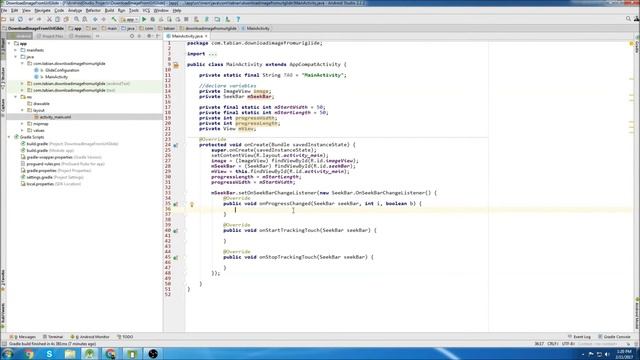Collapse the Gradle Scripts node

pyautogui.click(x=9, y=137)
